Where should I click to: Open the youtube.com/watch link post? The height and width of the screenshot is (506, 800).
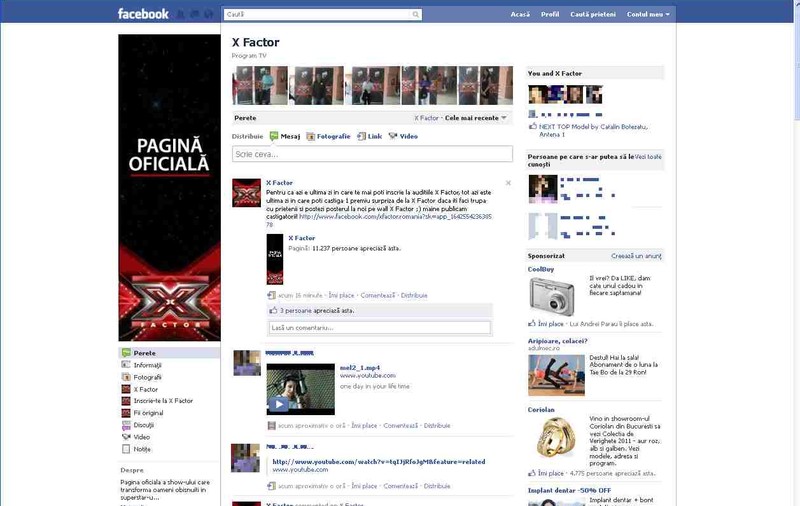(379, 462)
